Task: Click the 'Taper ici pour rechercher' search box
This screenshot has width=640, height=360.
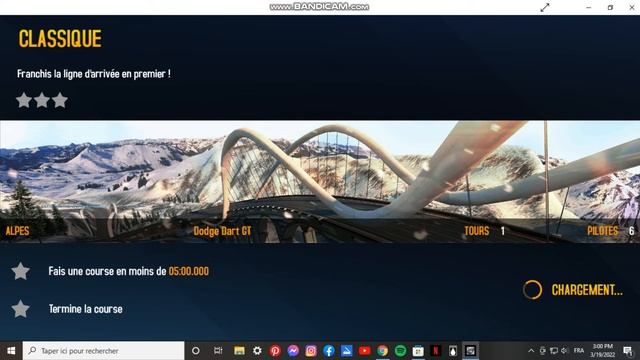Action: [x=103, y=351]
